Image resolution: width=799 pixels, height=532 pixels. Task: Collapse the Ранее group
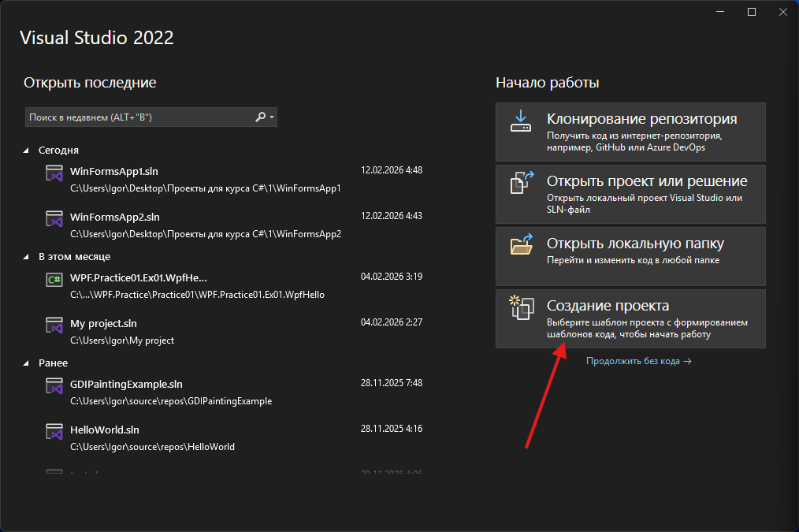(x=26, y=363)
